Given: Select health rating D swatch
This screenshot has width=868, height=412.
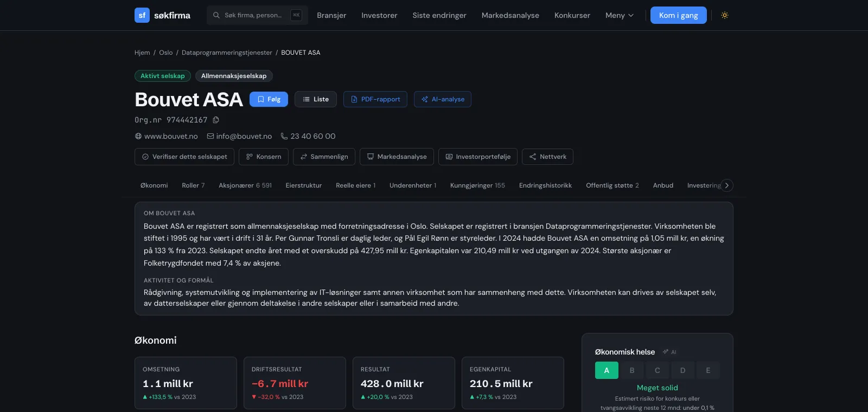Looking at the screenshot, I should point(682,370).
